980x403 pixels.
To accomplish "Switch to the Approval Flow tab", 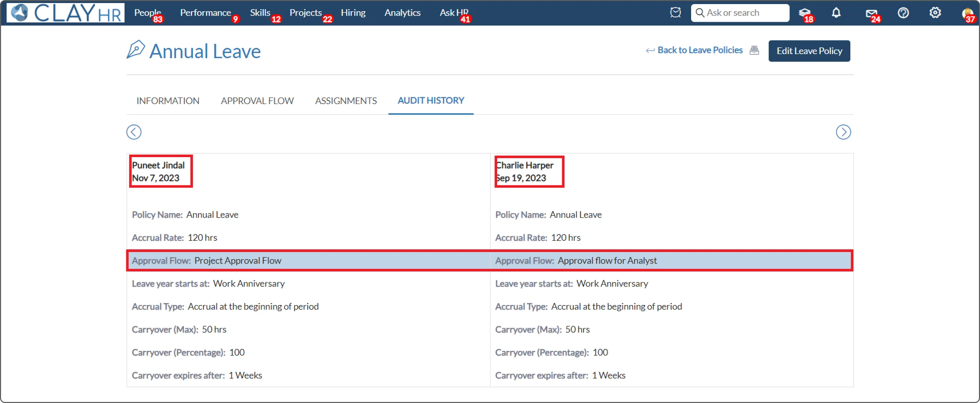I will click(257, 101).
